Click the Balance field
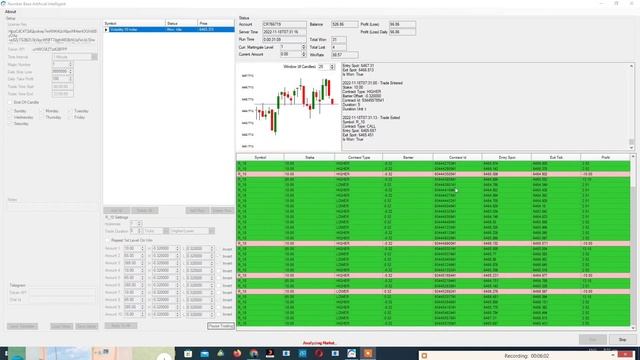The width and height of the screenshot is (640, 360). (x=344, y=24)
